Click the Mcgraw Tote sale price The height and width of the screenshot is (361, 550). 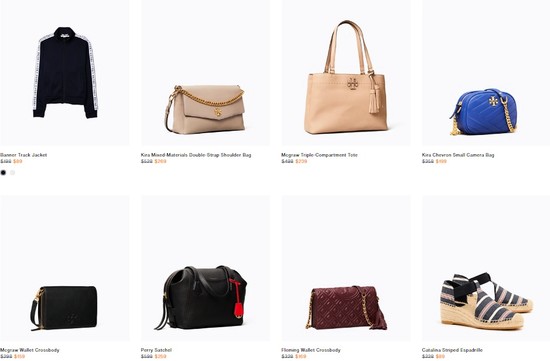point(301,161)
